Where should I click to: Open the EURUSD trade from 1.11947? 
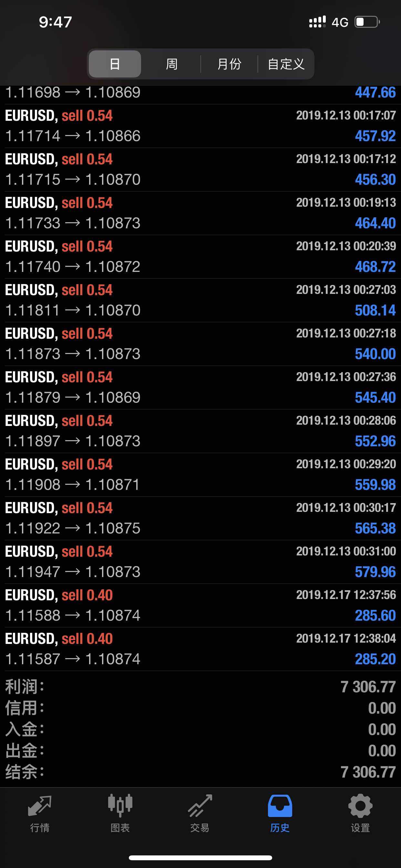click(x=200, y=562)
